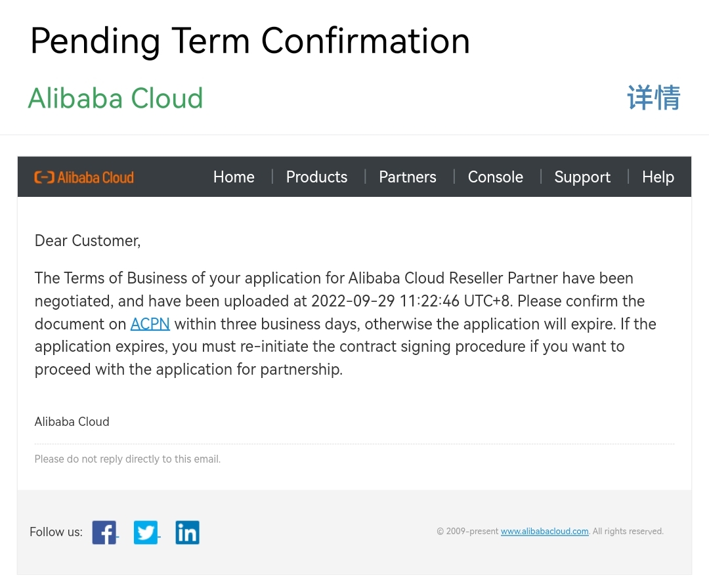Image resolution: width=709 pixels, height=588 pixels.
Task: Click the Follow us label
Action: (56, 532)
